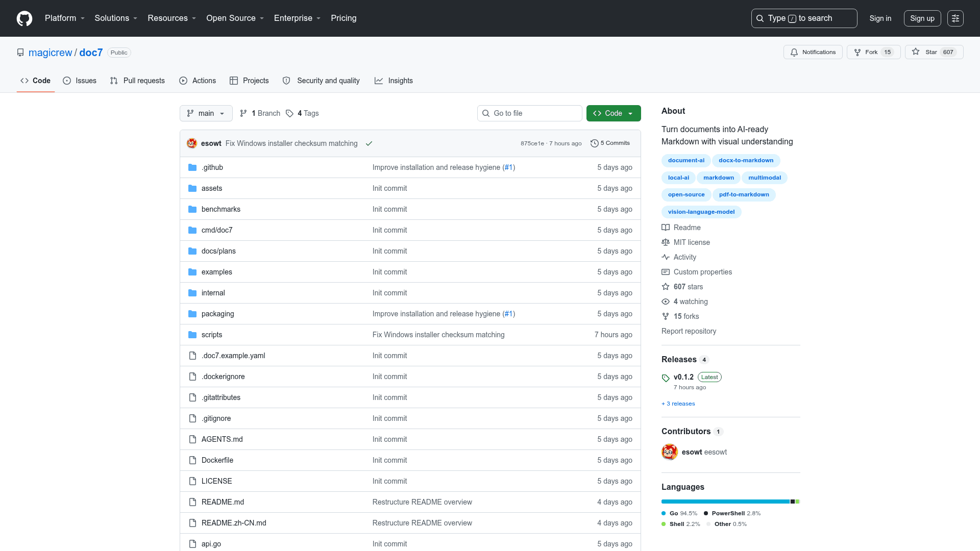This screenshot has width=980, height=551.
Task: Click the scripts folder icon
Action: coord(192,335)
